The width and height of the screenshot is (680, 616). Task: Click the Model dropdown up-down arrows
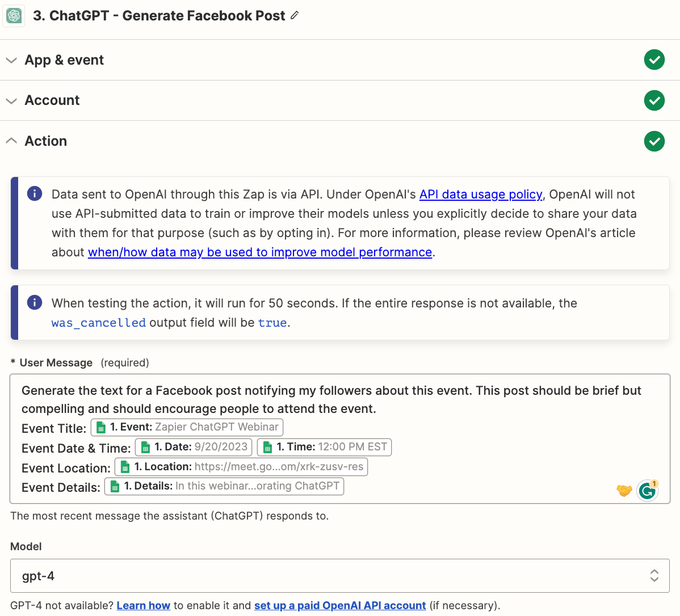654,576
